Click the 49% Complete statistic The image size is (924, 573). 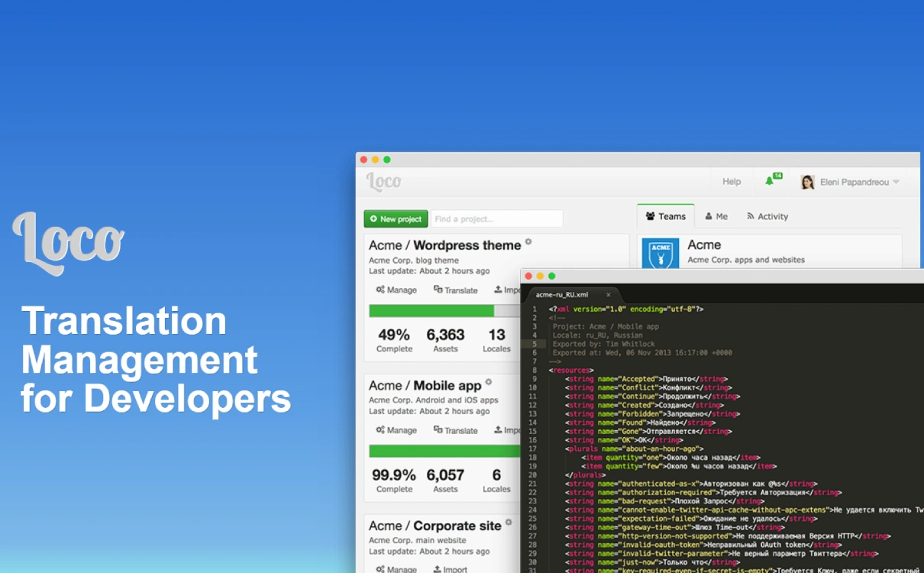tap(394, 340)
